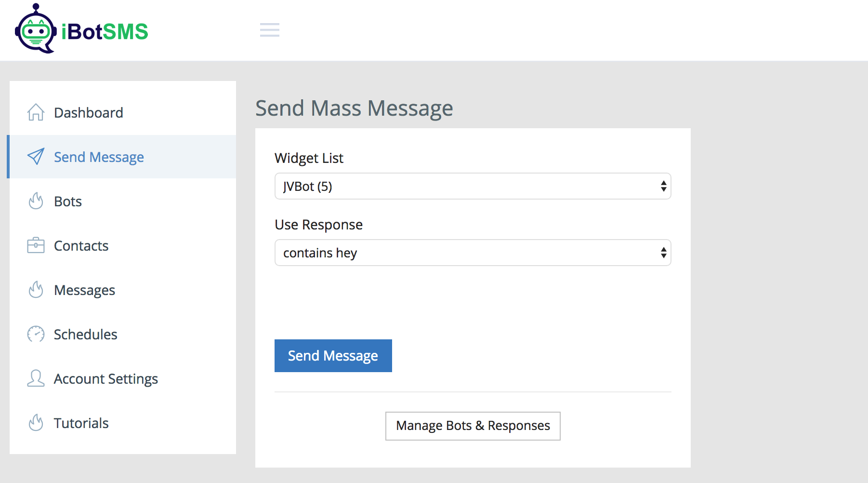Viewport: 868px width, 483px height.
Task: Go to Schedules in the sidebar
Action: (x=85, y=335)
